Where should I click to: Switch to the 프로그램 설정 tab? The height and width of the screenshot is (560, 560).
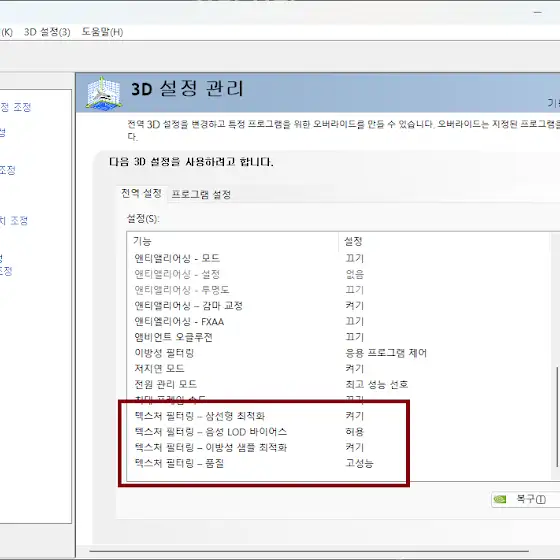(x=201, y=195)
